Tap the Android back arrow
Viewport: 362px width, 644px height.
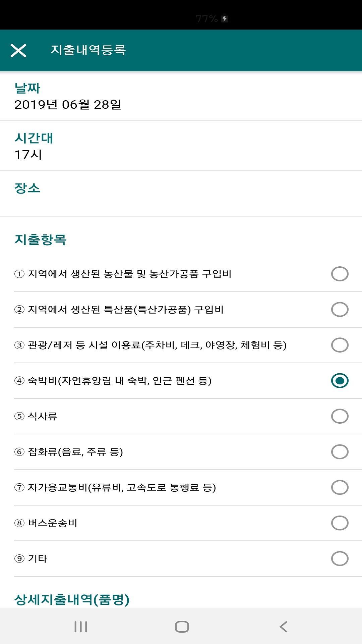(x=283, y=627)
